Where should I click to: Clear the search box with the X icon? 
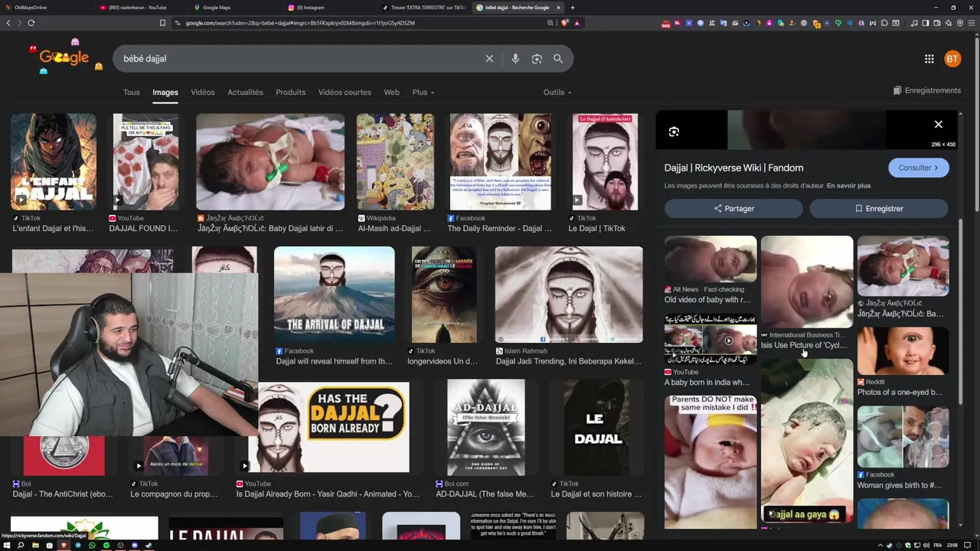pos(489,59)
